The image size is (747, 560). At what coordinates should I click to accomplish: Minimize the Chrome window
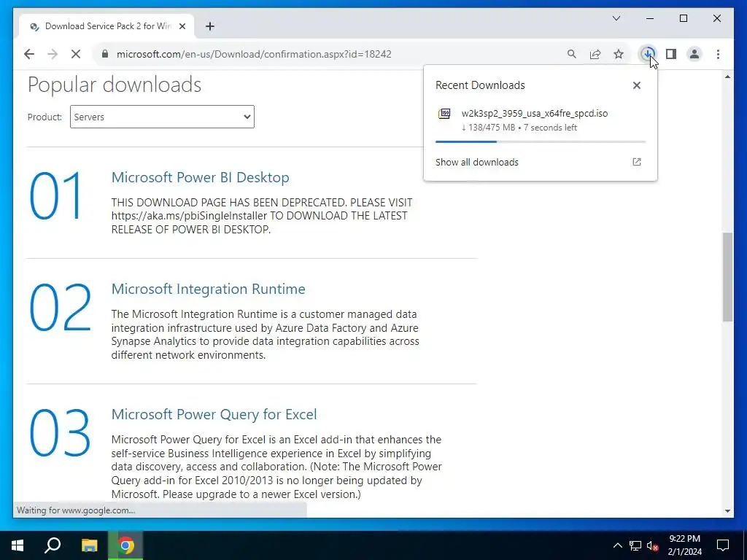[650, 18]
